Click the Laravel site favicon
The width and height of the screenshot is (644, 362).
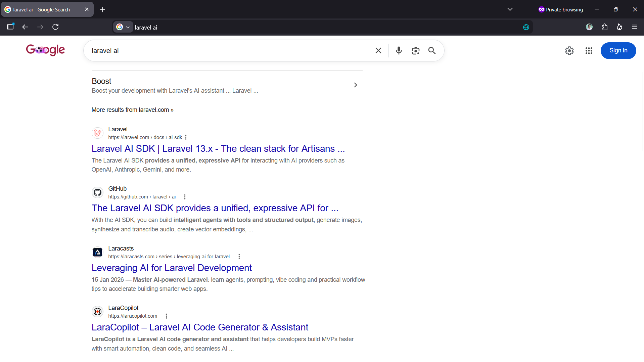pos(97,133)
